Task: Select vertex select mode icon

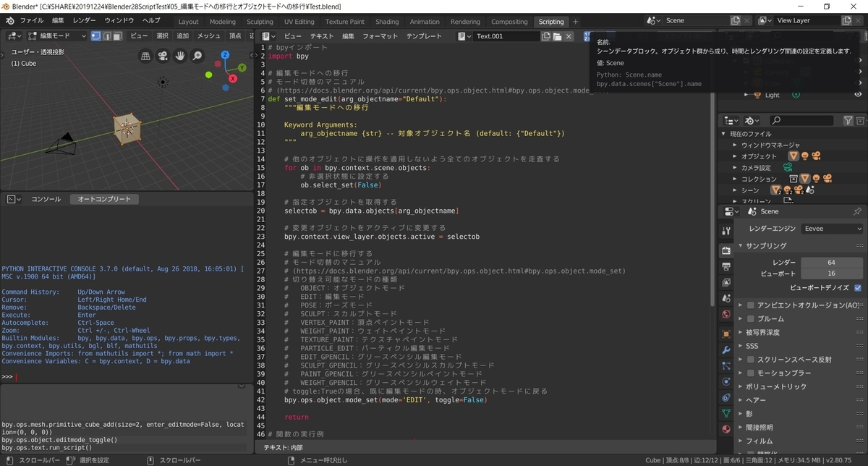Action: (96, 35)
